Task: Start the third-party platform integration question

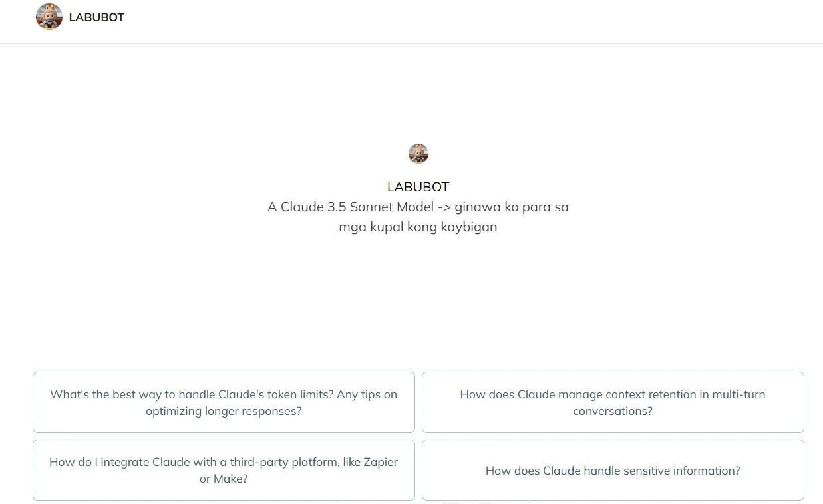Action: point(224,470)
